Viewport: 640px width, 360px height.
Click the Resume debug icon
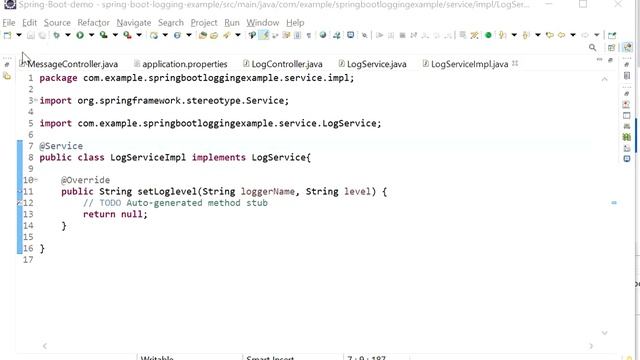(x=380, y=36)
